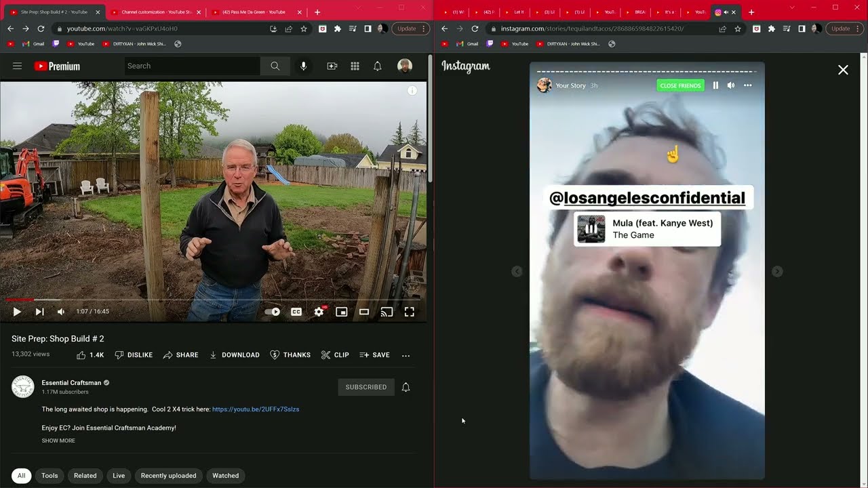Image resolution: width=868 pixels, height=488 pixels.
Task: Select the All filter chip
Action: (21, 476)
